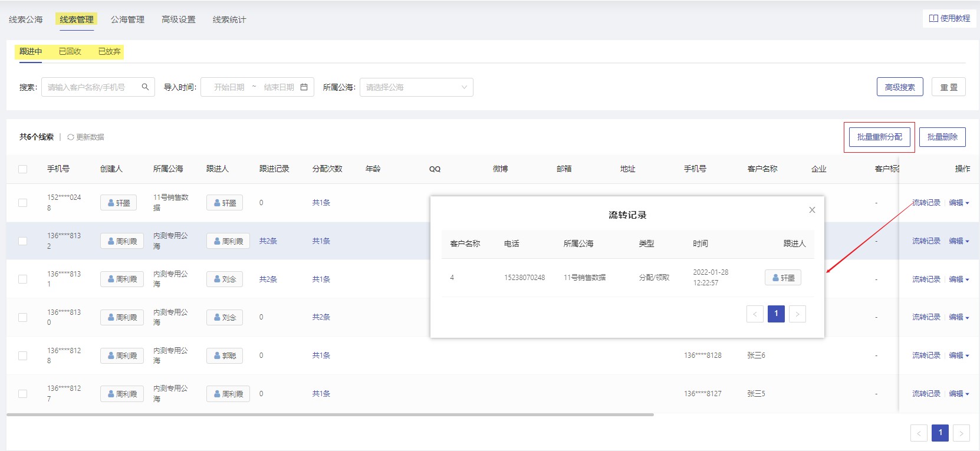Open 共2条 allocation count in row 136****8130
This screenshot has width=980, height=451.
coord(321,317)
